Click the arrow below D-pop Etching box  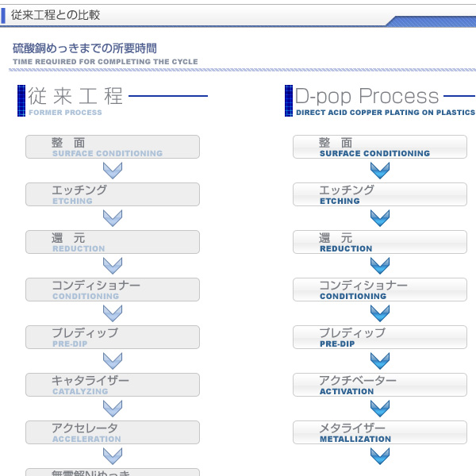coord(380,218)
